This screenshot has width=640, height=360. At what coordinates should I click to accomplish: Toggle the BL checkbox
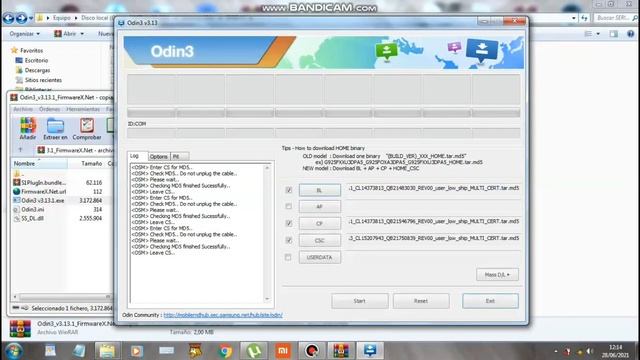click(x=289, y=190)
